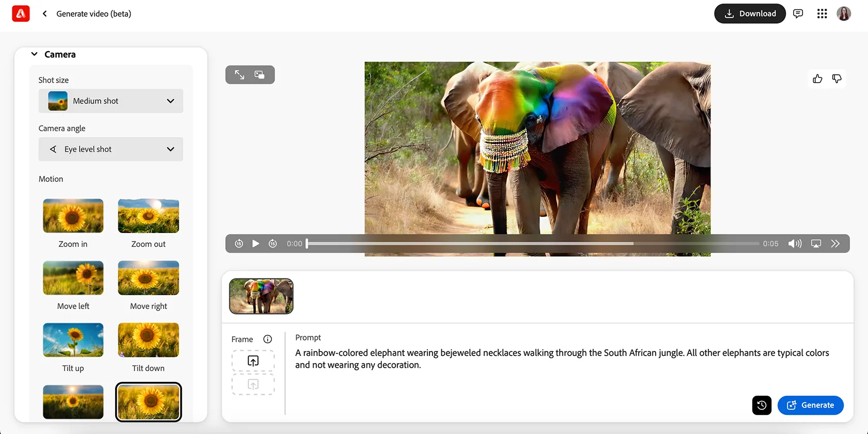Open the Camera angle dropdown
The width and height of the screenshot is (868, 434).
click(111, 149)
